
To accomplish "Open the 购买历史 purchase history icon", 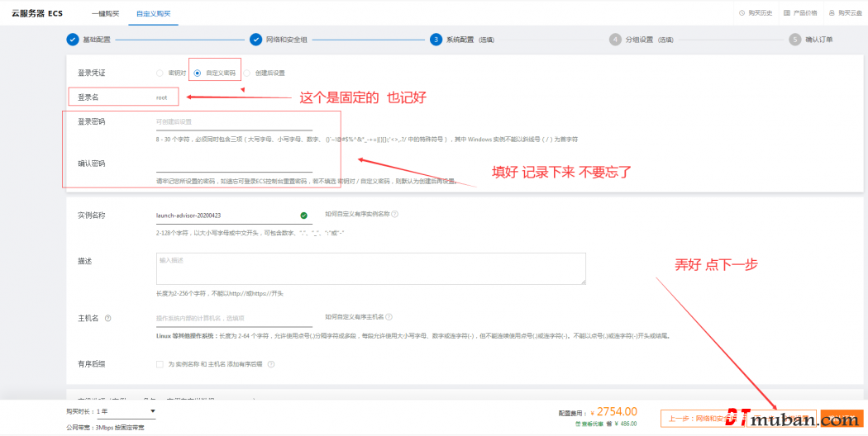I will (x=742, y=13).
